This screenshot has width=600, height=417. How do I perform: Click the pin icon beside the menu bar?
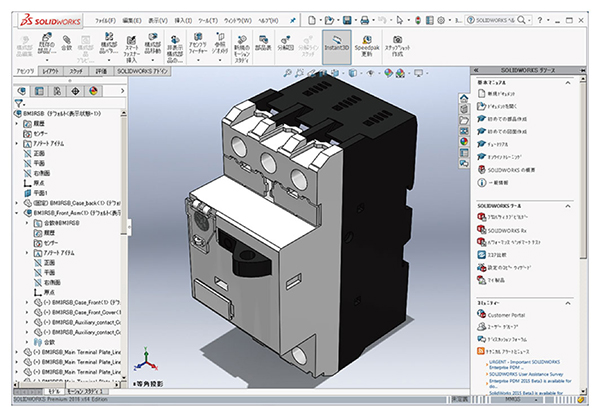293,20
